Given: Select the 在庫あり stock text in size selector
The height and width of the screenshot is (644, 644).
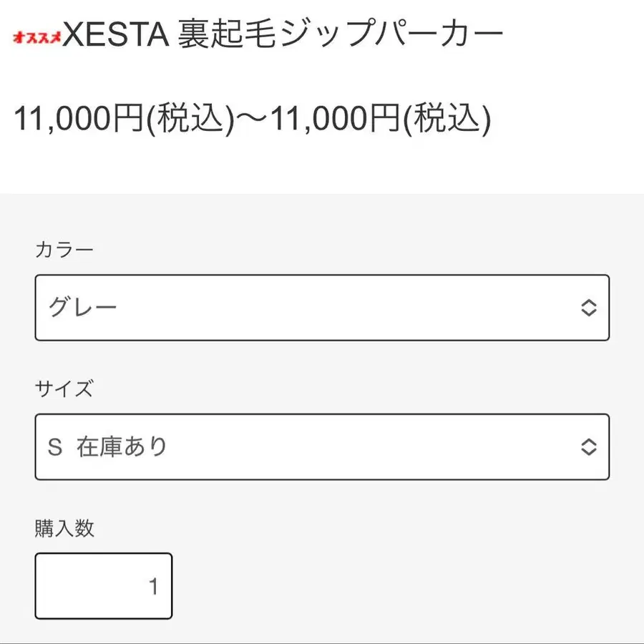Looking at the screenshot, I should (x=122, y=447).
